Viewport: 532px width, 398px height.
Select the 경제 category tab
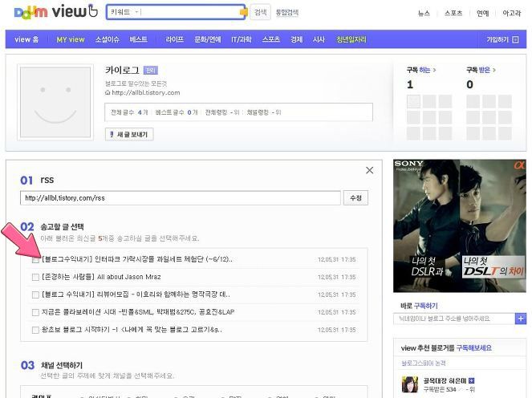(296, 39)
